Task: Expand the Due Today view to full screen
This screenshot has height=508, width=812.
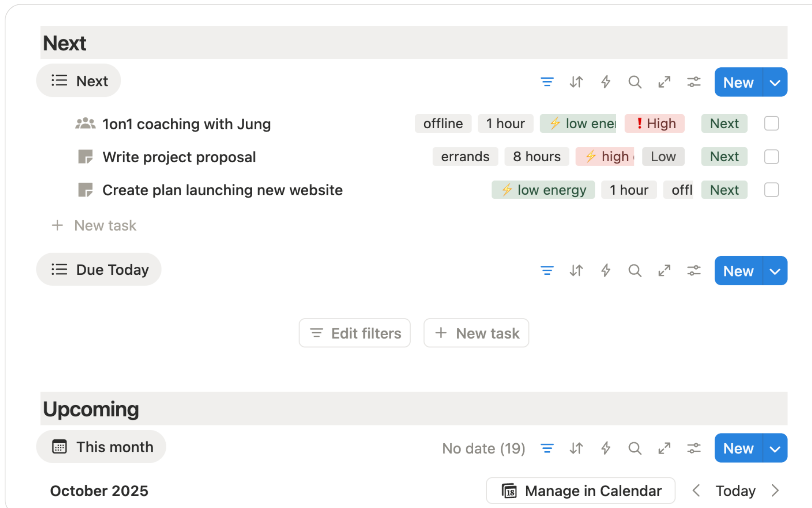Action: coord(664,271)
